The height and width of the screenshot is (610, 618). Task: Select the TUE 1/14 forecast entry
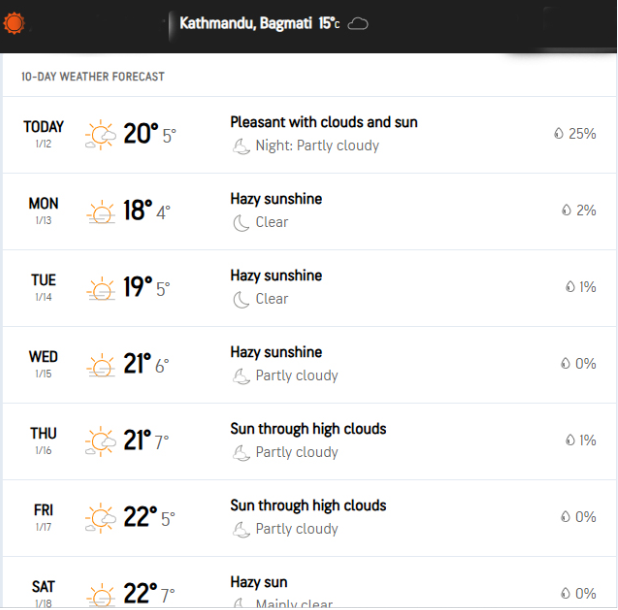[x=309, y=288]
